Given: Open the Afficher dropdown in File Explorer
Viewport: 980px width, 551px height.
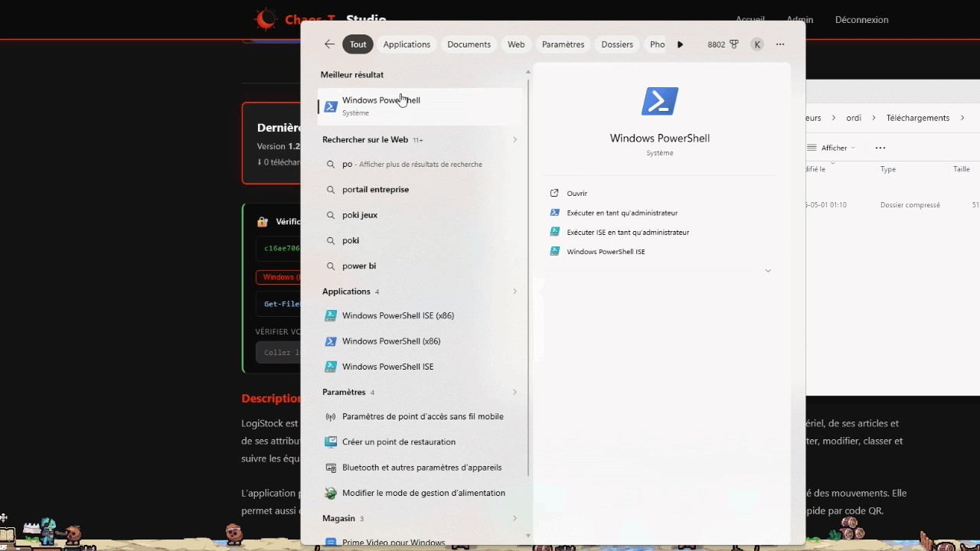Looking at the screenshot, I should 831,148.
